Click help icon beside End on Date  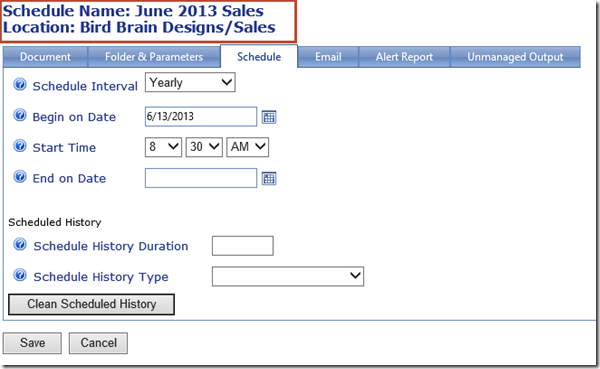[x=20, y=177]
